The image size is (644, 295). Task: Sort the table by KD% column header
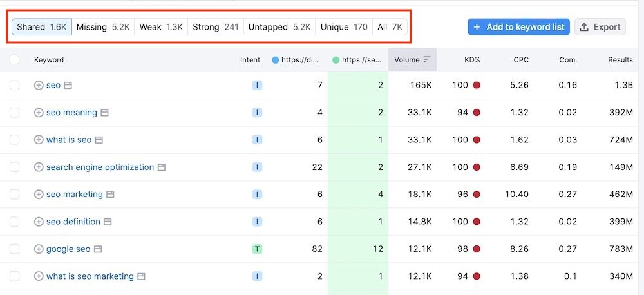472,60
